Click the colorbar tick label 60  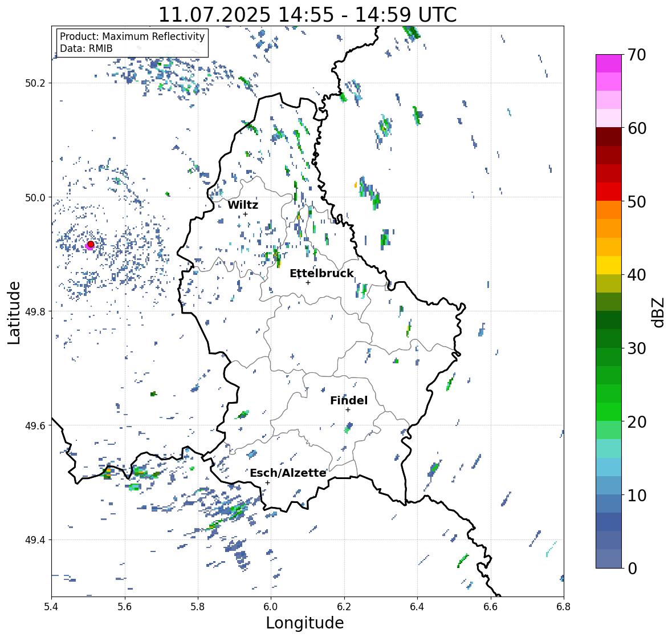(x=637, y=128)
